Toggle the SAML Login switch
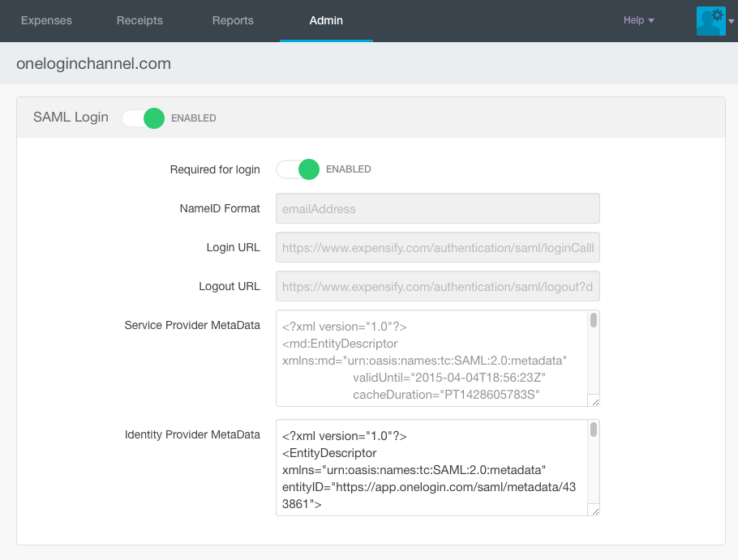Viewport: 738px width, 560px height. [143, 118]
